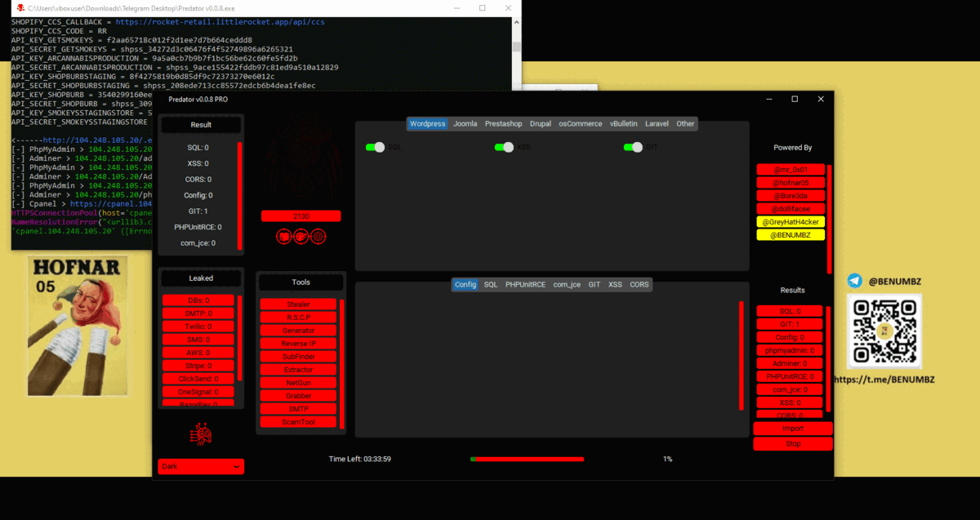Click the first round red icon under 2130
The image size is (980, 520).
click(284, 237)
